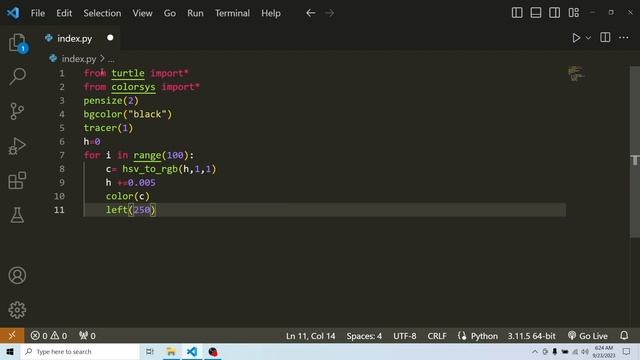Open the Windows Start menu
Screen dimensions: 640x360
[10, 351]
